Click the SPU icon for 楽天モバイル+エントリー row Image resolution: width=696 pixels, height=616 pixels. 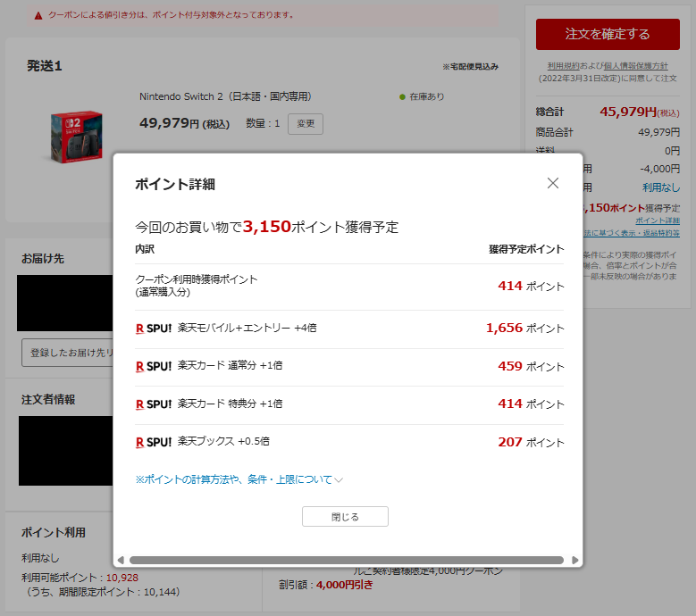(x=154, y=329)
